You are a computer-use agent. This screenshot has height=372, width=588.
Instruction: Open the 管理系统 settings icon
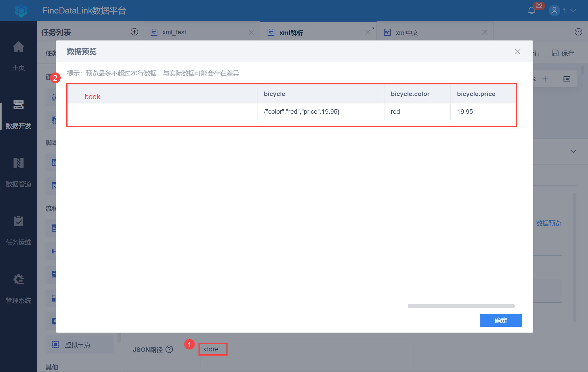coord(19,280)
